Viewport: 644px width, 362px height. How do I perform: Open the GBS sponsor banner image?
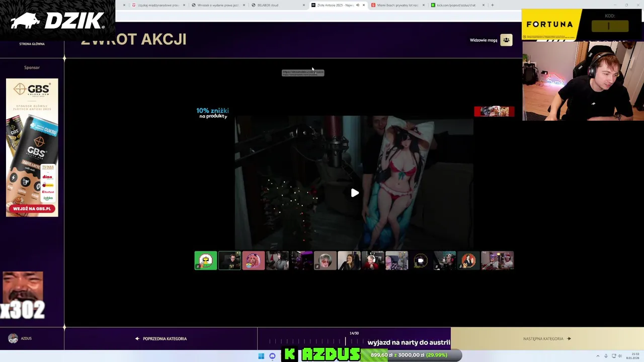32,147
